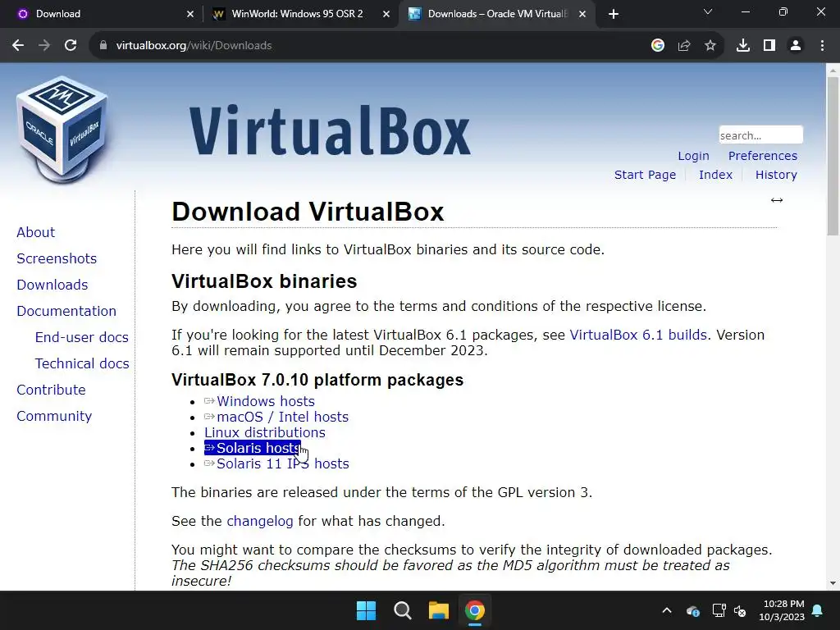Download the Solaris 11 IPS hosts package
The width and height of the screenshot is (840, 630).
[x=282, y=463]
